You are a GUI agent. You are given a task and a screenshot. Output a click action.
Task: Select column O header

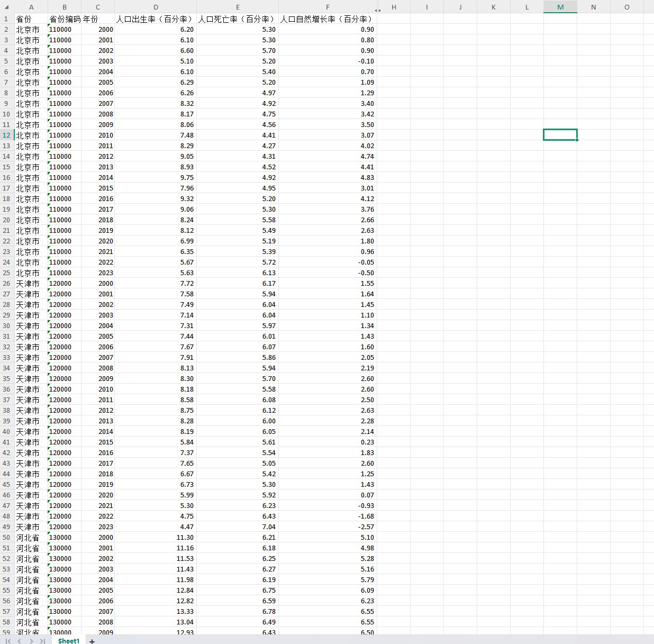coord(627,7)
